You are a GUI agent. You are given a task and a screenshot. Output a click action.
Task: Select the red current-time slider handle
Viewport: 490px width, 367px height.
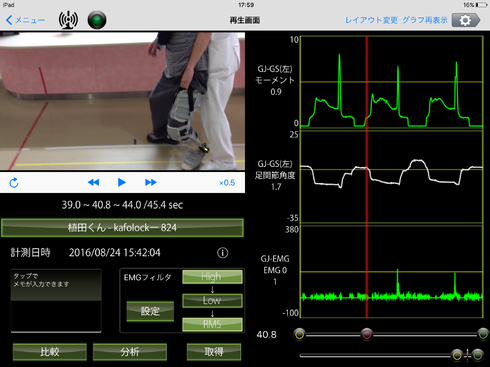pos(367,334)
